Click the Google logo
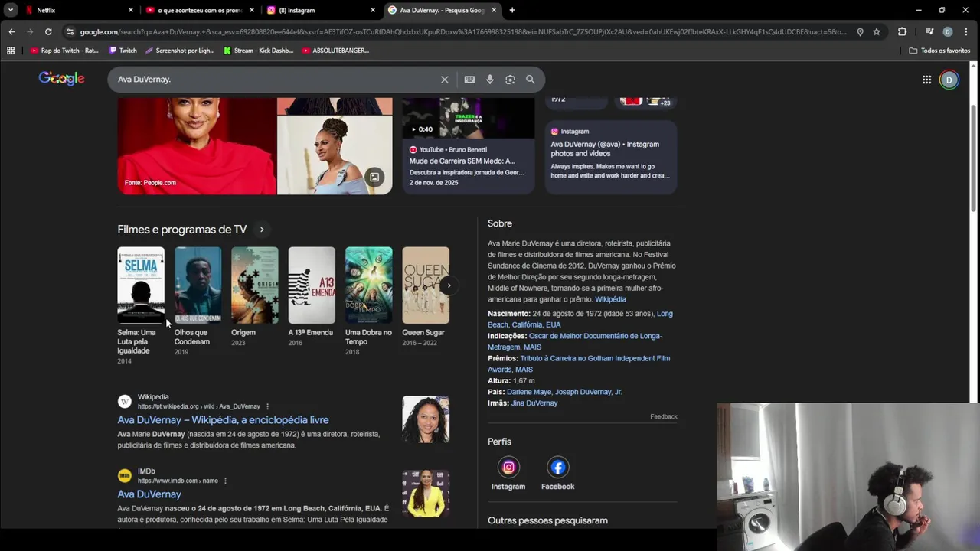Image resolution: width=980 pixels, height=551 pixels. coord(61,79)
